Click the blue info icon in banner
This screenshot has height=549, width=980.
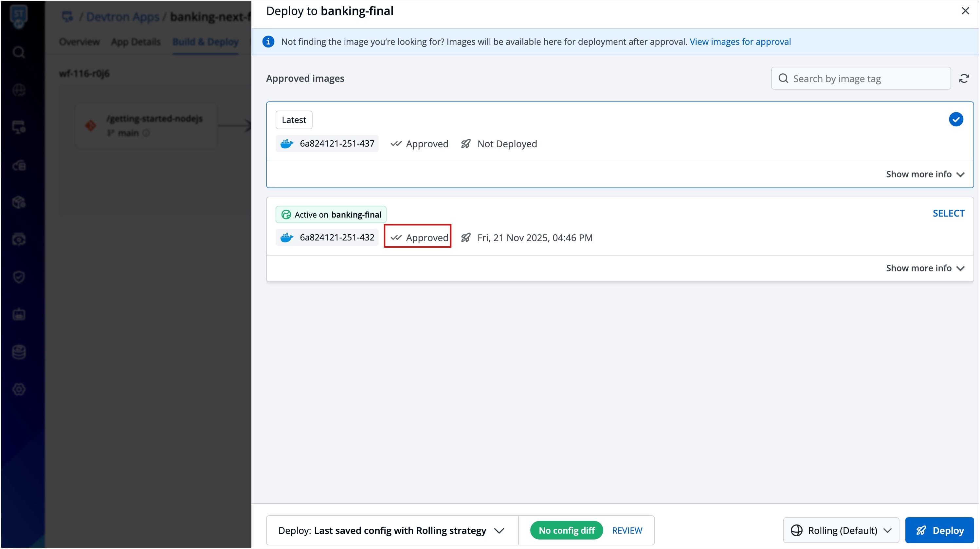268,42
